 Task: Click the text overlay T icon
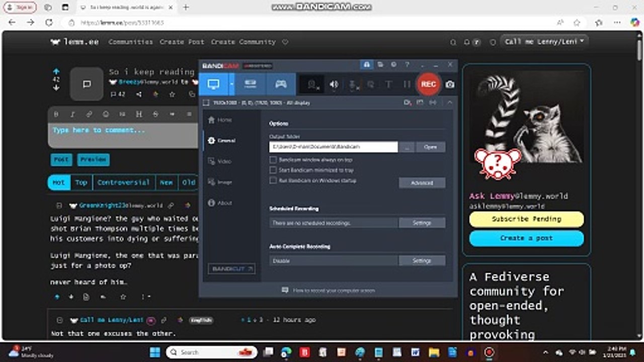(x=388, y=84)
